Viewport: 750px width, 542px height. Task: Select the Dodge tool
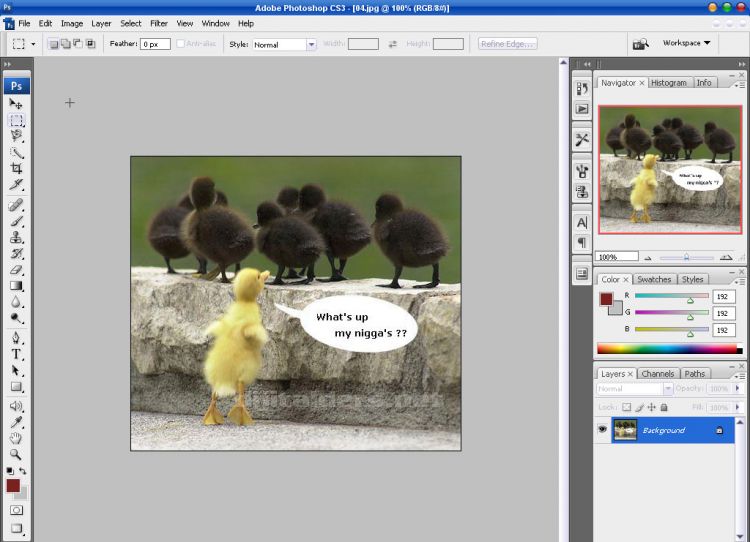16,318
